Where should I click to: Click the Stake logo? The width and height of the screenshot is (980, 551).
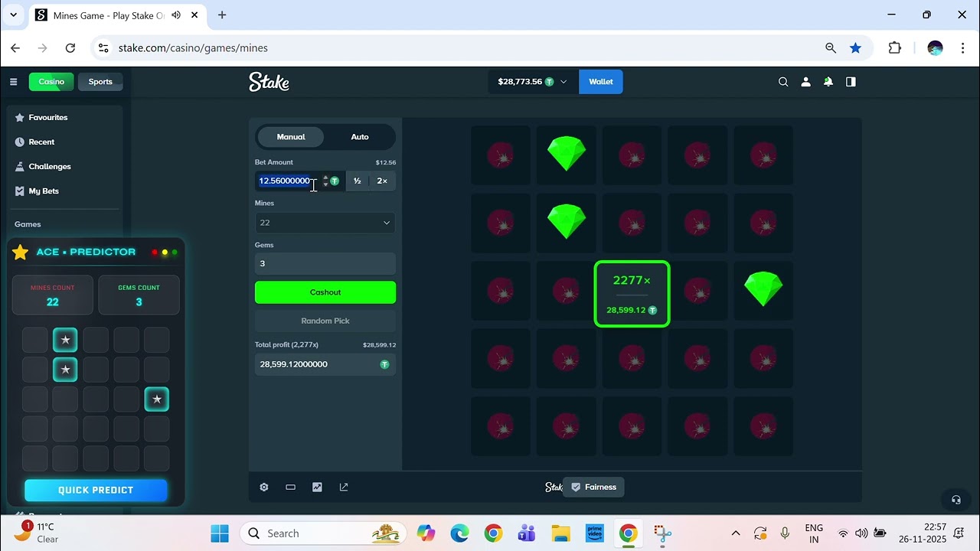pos(269,82)
